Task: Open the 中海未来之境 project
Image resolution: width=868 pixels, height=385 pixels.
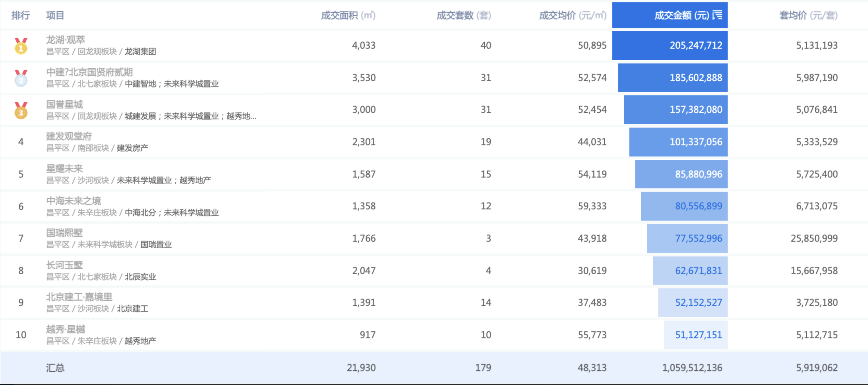Action: tap(73, 201)
